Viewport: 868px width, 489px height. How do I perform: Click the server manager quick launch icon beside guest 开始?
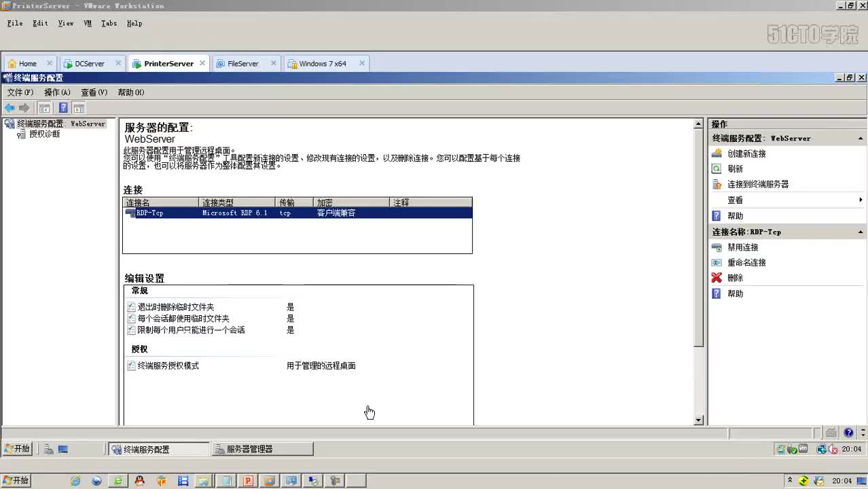tap(49, 449)
